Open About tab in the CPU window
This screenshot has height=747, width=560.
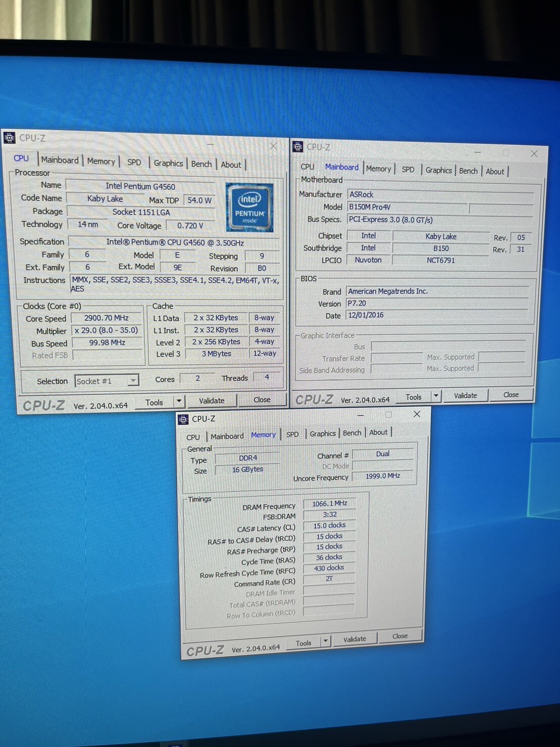(x=231, y=165)
